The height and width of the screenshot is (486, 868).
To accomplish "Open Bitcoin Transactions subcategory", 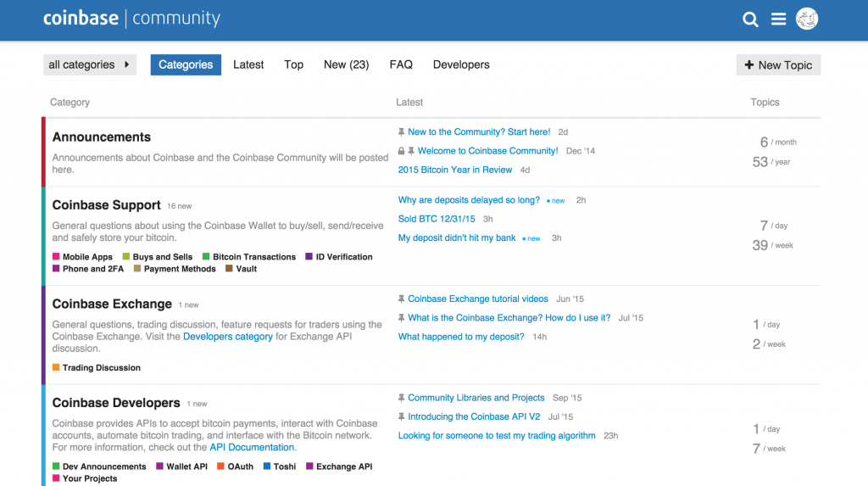I will pyautogui.click(x=249, y=257).
